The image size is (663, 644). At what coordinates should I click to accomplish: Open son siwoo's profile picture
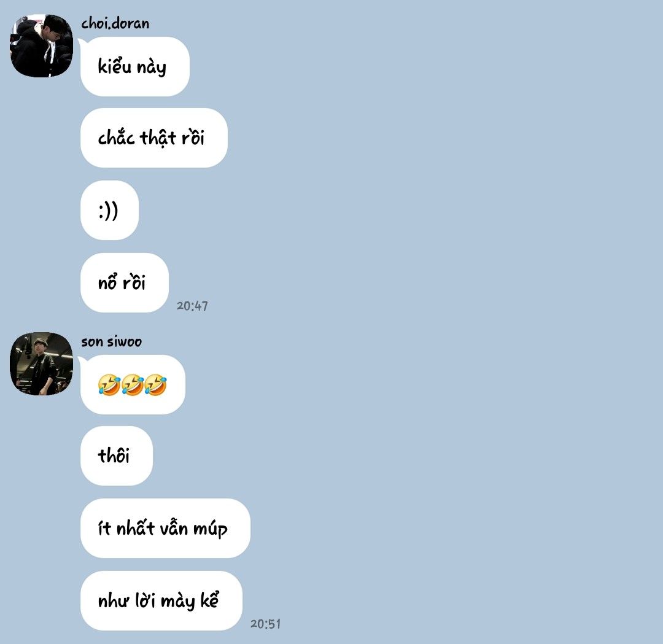tap(42, 364)
